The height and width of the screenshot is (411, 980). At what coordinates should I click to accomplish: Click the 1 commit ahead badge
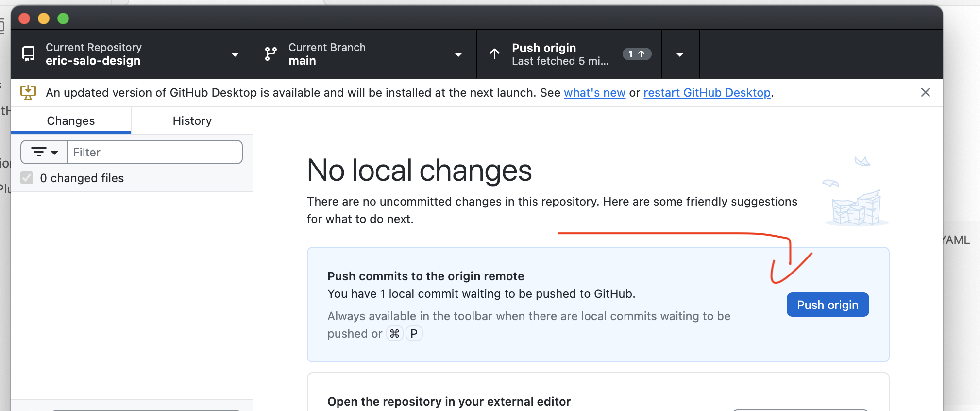pyautogui.click(x=637, y=54)
